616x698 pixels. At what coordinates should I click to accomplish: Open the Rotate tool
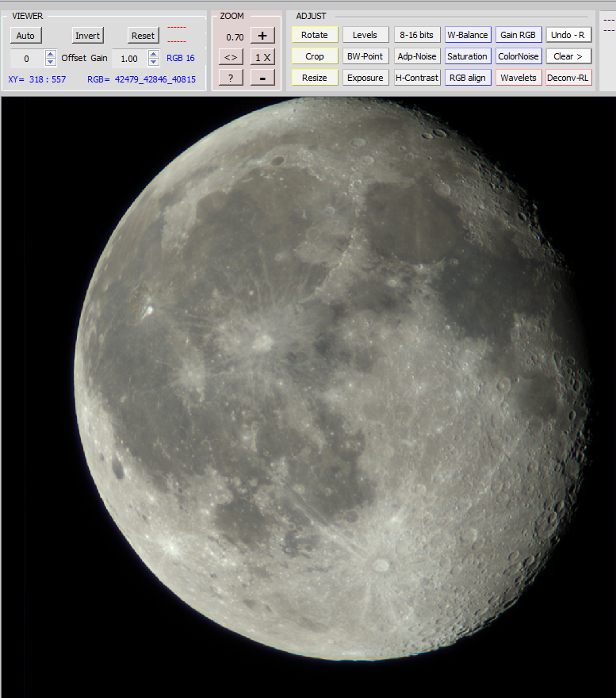point(315,35)
